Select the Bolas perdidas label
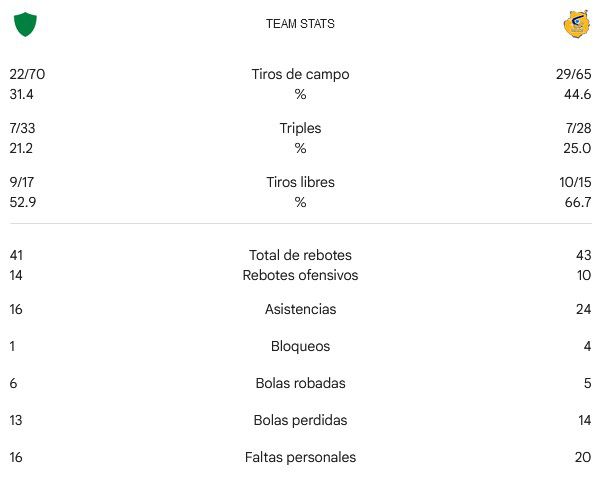 click(300, 420)
